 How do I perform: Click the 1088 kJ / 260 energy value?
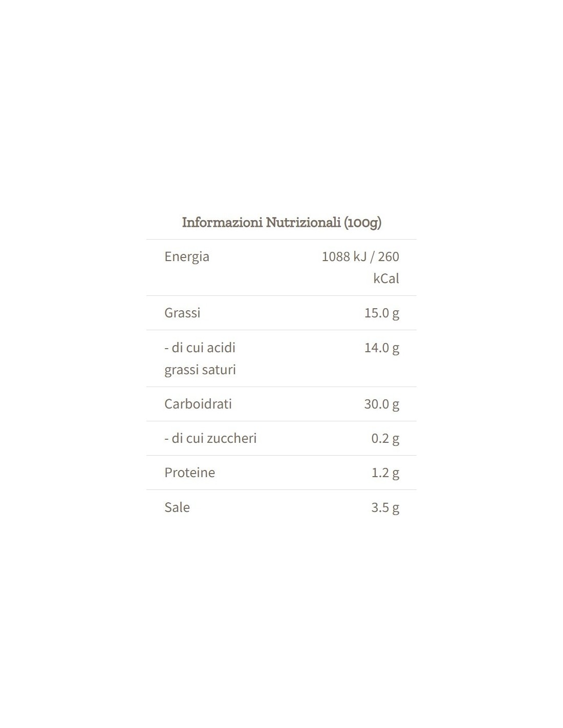click(360, 256)
